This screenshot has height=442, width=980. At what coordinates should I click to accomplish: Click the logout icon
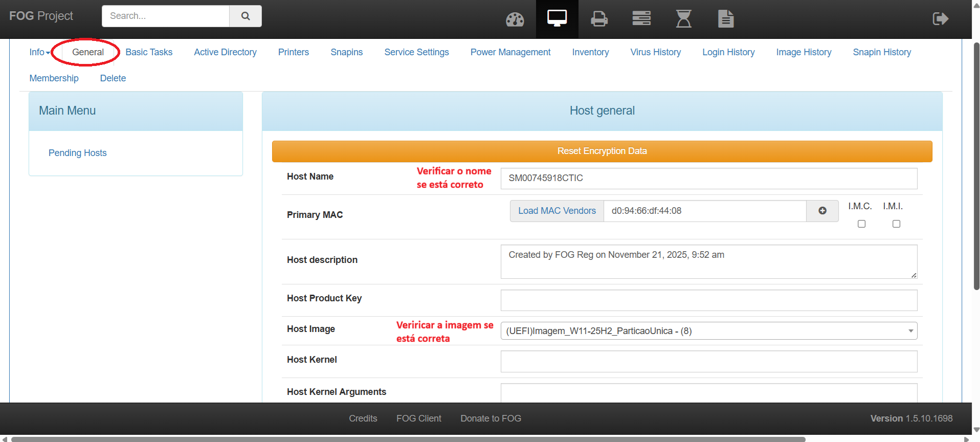(940, 19)
